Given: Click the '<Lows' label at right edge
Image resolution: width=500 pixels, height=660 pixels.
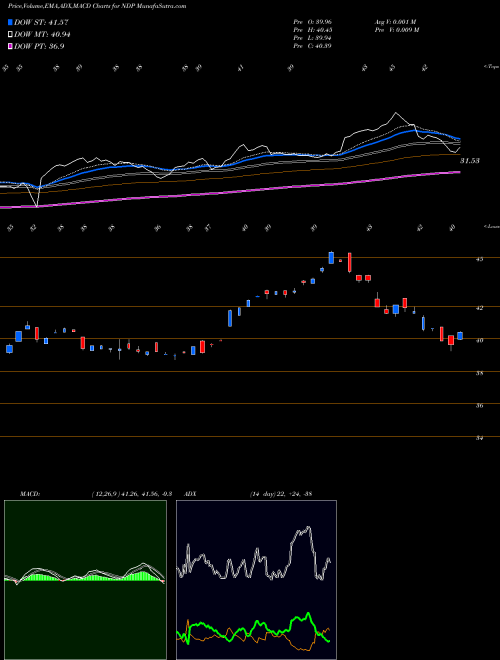Looking at the screenshot, I should [492, 226].
